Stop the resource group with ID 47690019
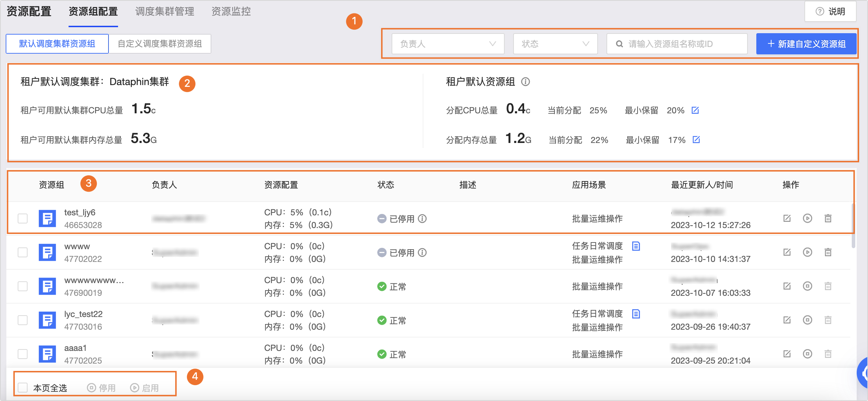 (x=807, y=286)
